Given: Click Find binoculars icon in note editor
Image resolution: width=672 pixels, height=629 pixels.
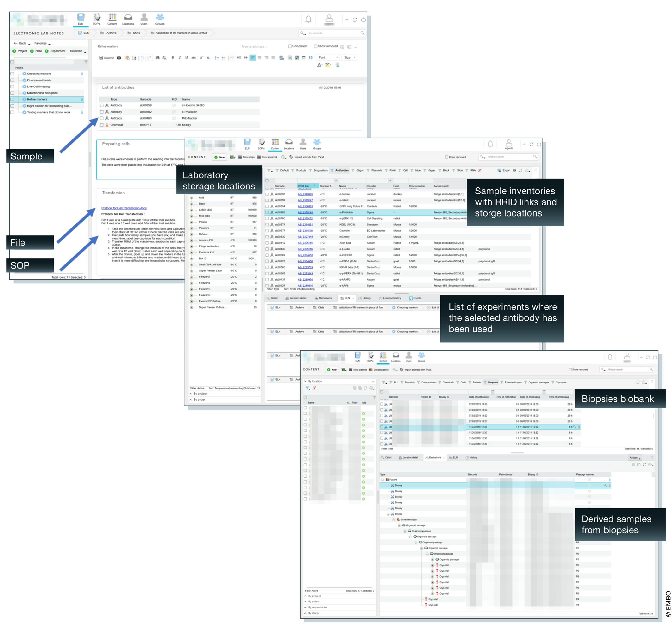Looking at the screenshot, I should click(x=158, y=58).
